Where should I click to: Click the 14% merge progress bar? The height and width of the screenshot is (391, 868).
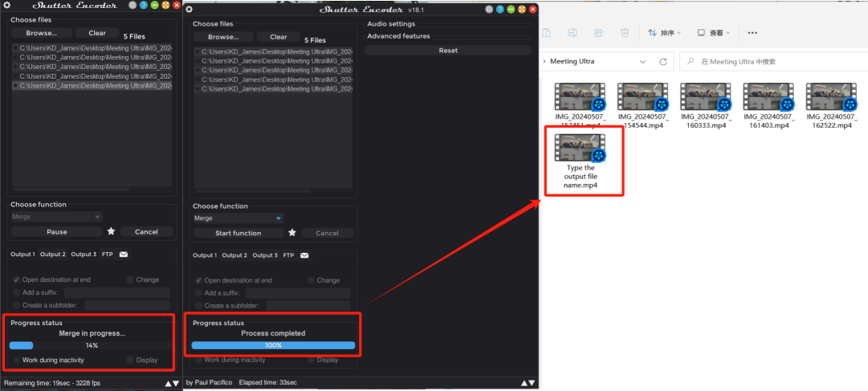[x=92, y=345]
